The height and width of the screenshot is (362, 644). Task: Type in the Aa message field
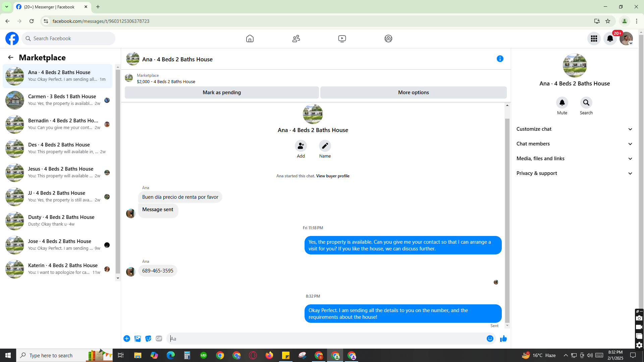click(x=325, y=339)
